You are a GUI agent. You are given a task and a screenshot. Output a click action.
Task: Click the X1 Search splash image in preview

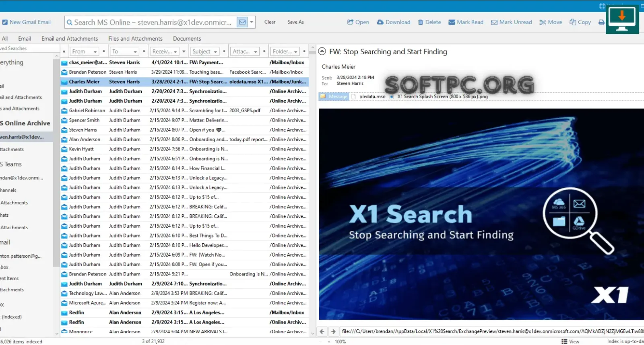pyautogui.click(x=481, y=214)
